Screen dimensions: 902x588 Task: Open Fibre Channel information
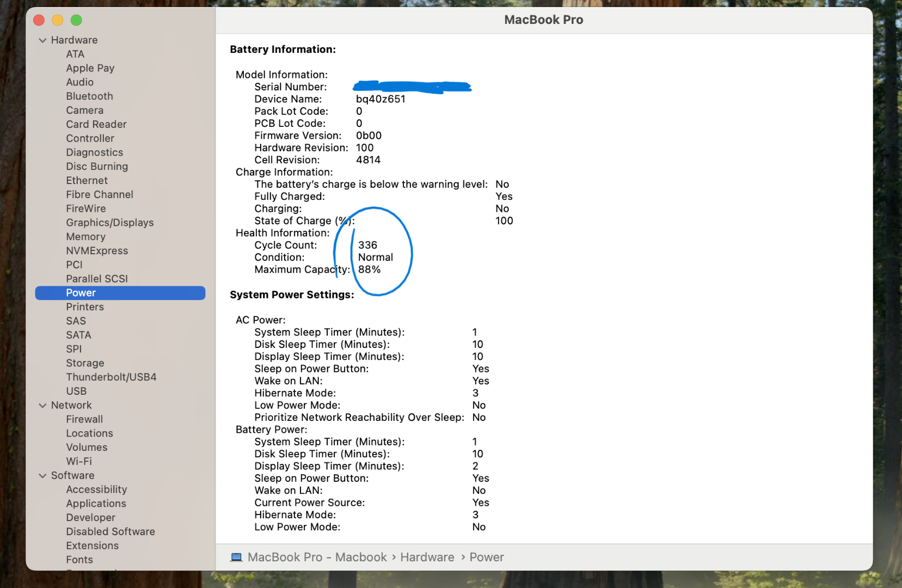100,194
